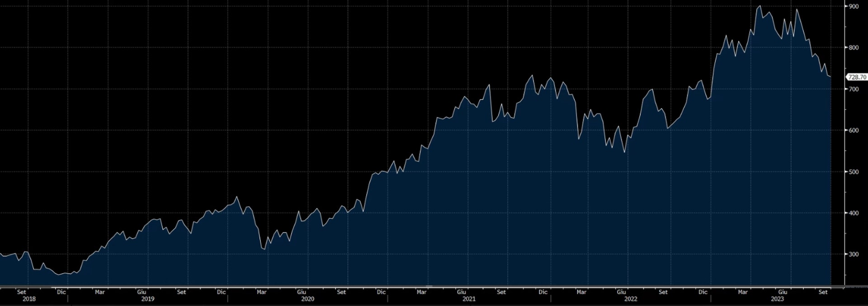868x306 pixels.
Task: Pick the Set tick label of 2019
Action: click(x=181, y=292)
